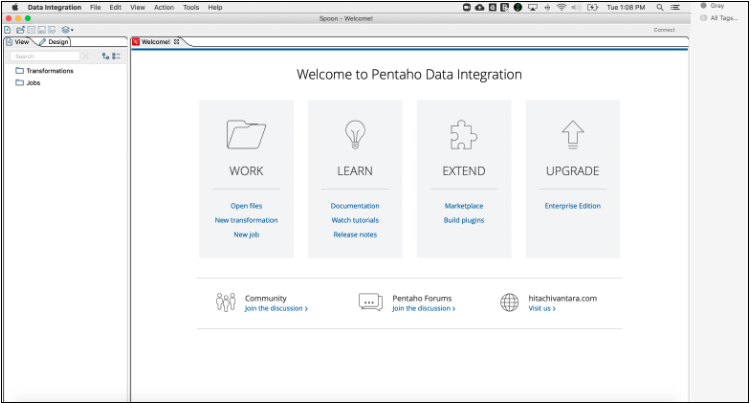Image resolution: width=751 pixels, height=403 pixels.
Task: Click the collapse all tree icon
Action: point(117,57)
